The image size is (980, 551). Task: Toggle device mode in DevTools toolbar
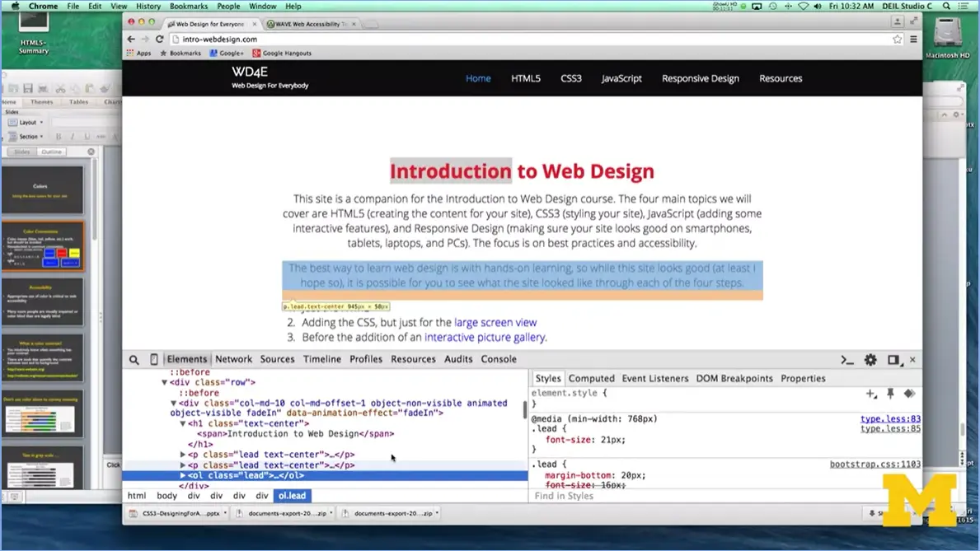point(153,359)
